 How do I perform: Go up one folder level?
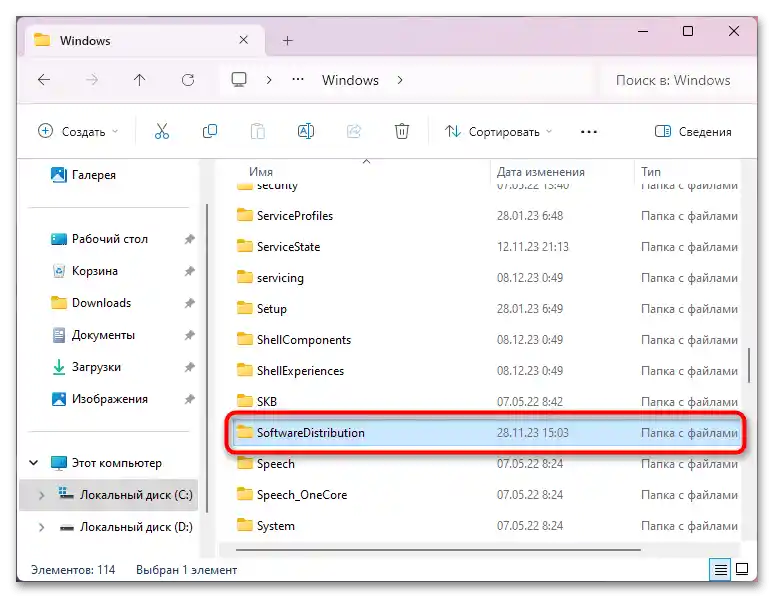click(139, 80)
